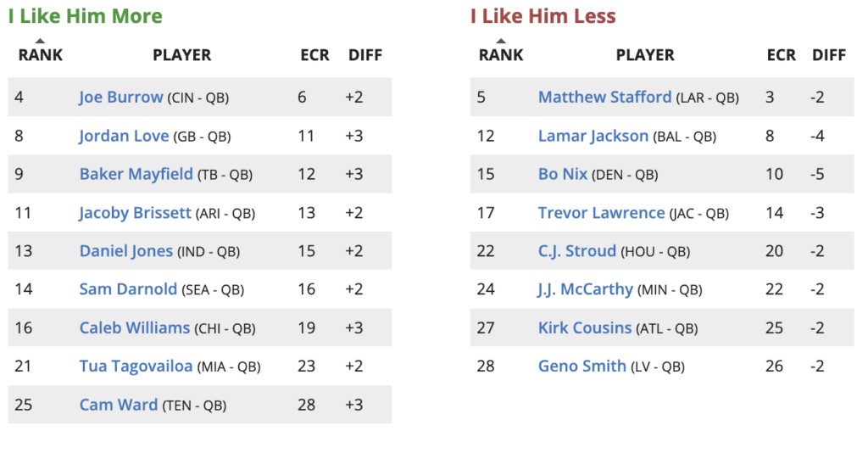Open Joe Burrow player link
Screen dimensions: 868x459
(121, 98)
